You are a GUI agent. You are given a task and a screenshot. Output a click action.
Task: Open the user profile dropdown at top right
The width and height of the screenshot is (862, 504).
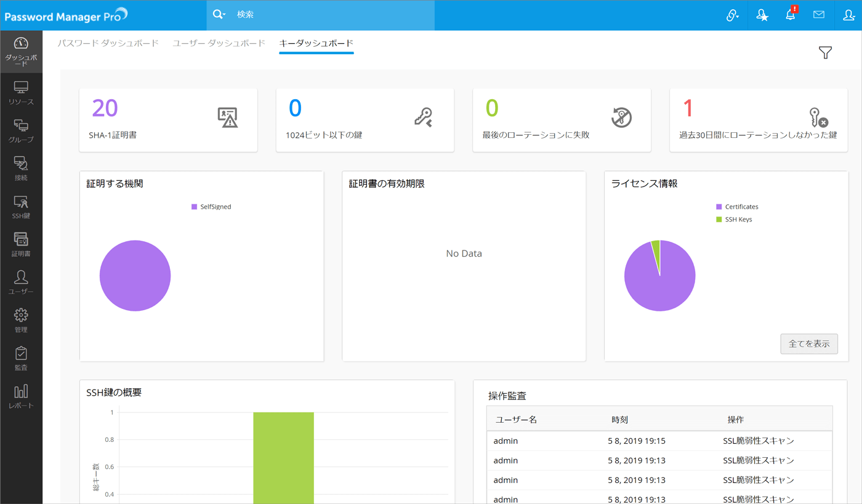click(849, 15)
